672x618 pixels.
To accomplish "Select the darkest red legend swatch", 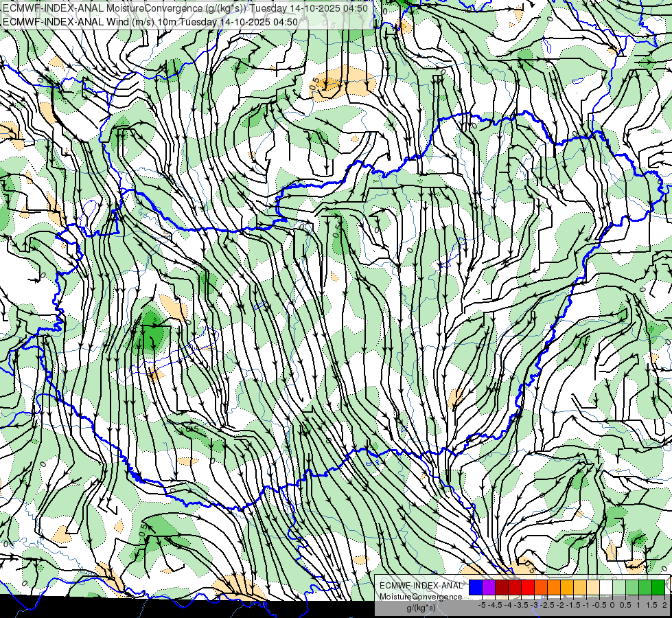I will (x=502, y=587).
